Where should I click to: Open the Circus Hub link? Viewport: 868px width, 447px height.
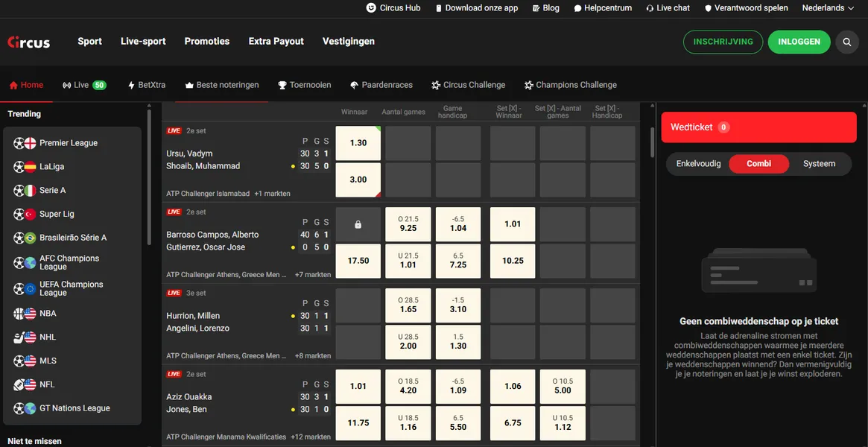(x=393, y=8)
